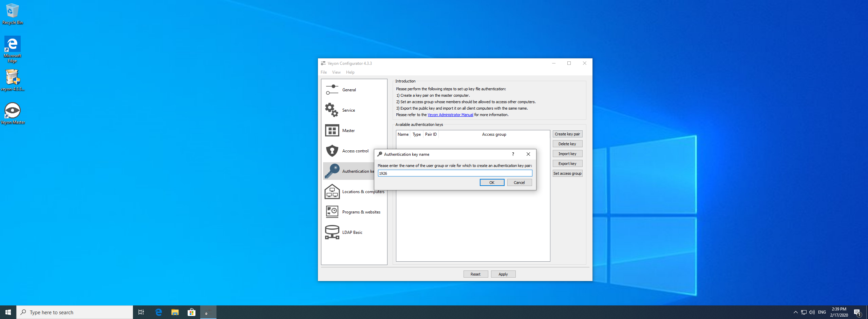The width and height of the screenshot is (868, 319).
Task: Confirm key name with OK
Action: coord(492,183)
